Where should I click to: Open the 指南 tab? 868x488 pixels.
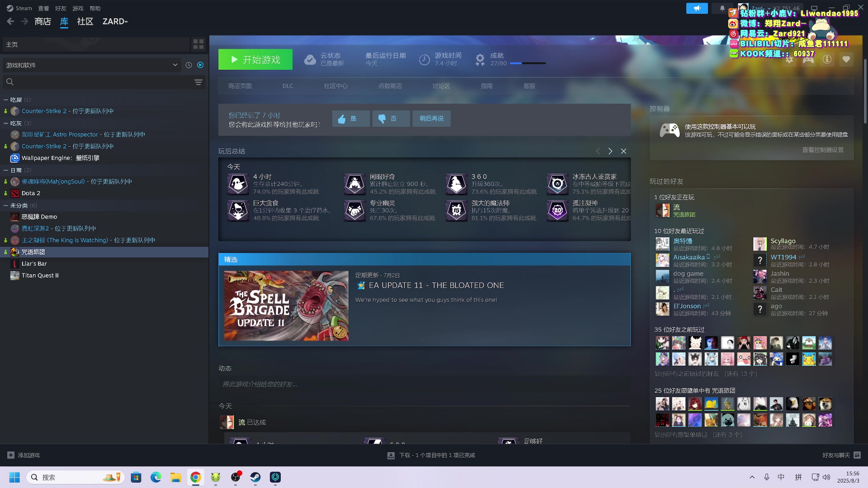487,86
